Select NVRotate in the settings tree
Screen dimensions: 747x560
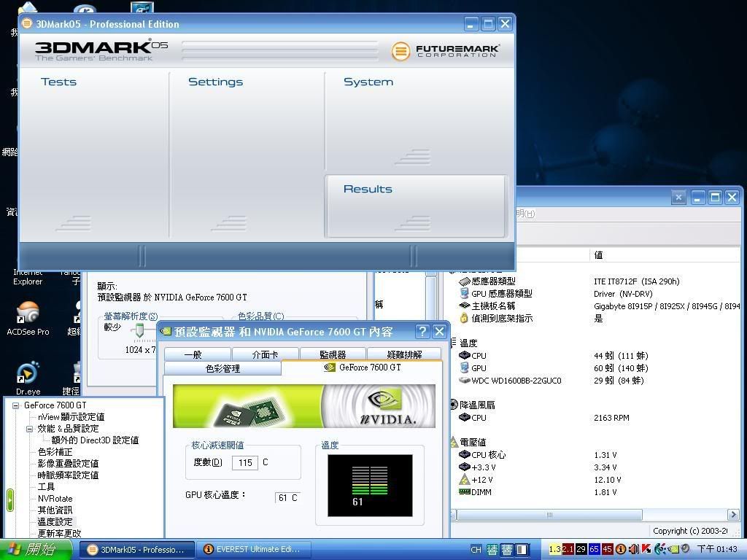click(x=55, y=499)
